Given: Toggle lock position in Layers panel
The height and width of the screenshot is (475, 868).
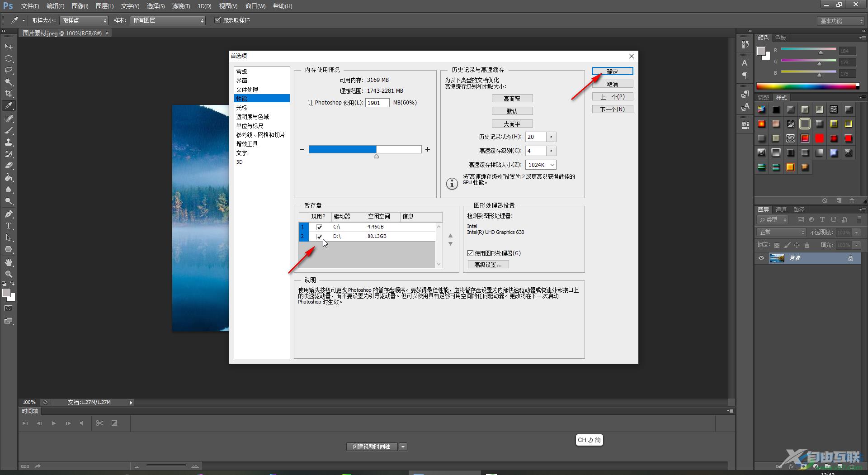Looking at the screenshot, I should coord(797,245).
